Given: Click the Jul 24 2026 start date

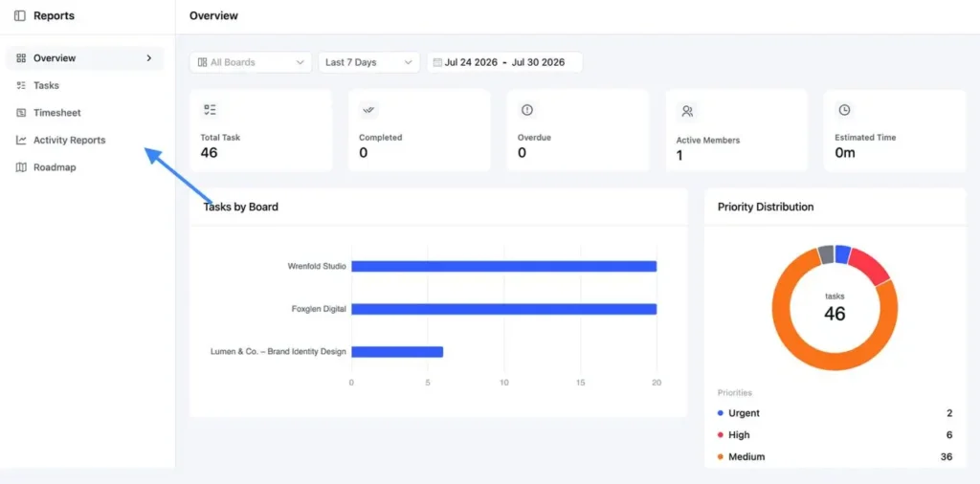Looking at the screenshot, I should (471, 62).
